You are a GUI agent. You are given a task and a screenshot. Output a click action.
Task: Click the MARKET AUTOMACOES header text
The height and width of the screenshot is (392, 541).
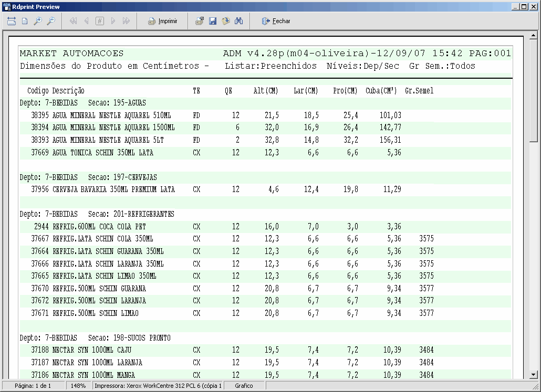[x=71, y=54]
